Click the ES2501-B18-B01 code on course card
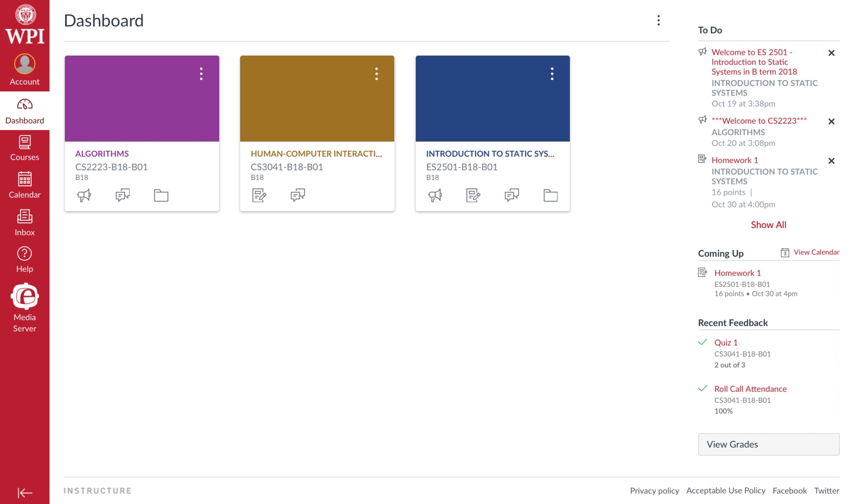The width and height of the screenshot is (860, 504). (462, 167)
